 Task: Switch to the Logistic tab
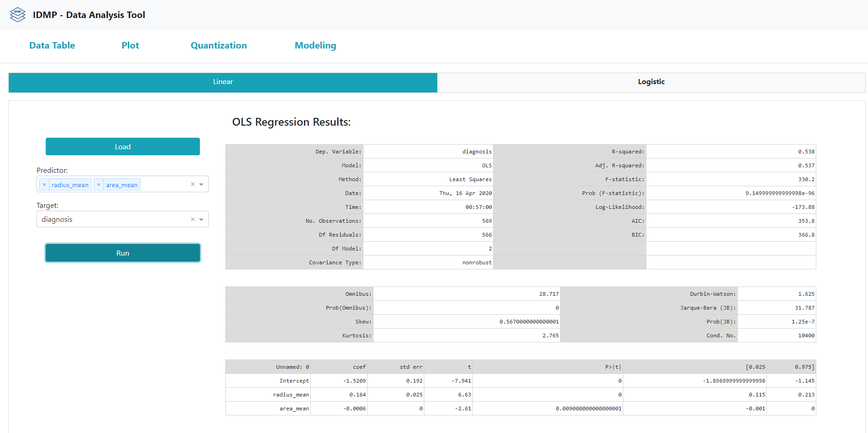click(x=651, y=82)
